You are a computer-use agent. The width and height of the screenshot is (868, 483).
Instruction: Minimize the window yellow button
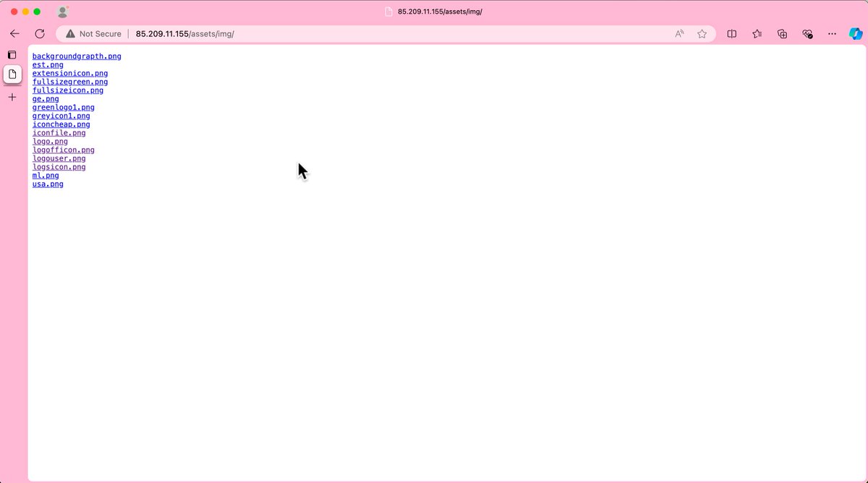pyautogui.click(x=25, y=12)
